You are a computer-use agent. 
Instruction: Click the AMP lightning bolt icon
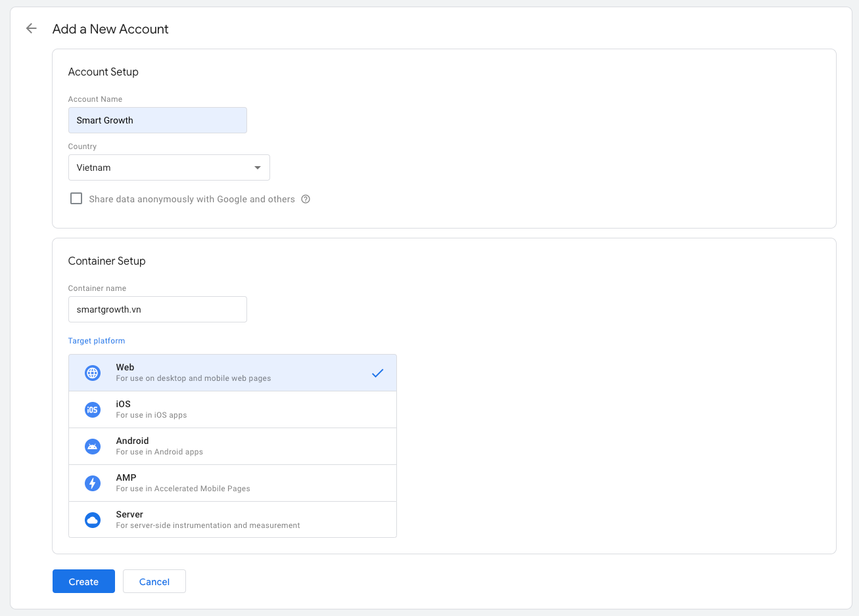[x=93, y=483]
